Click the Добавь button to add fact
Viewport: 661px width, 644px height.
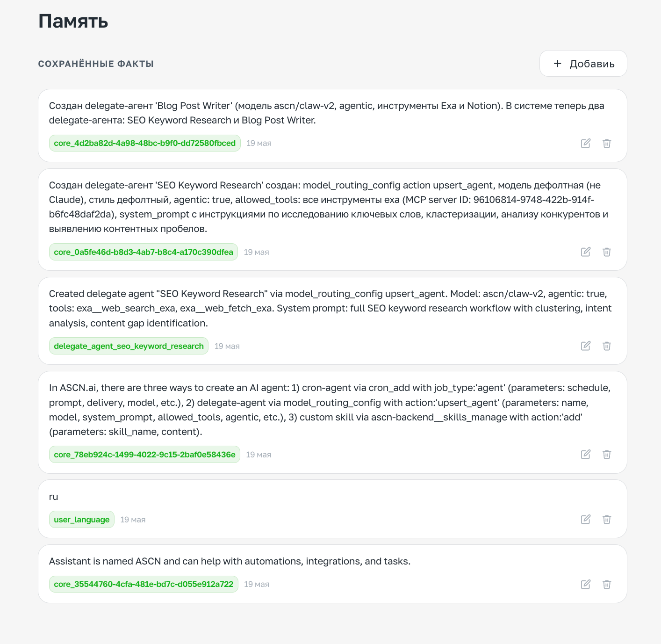pos(583,64)
